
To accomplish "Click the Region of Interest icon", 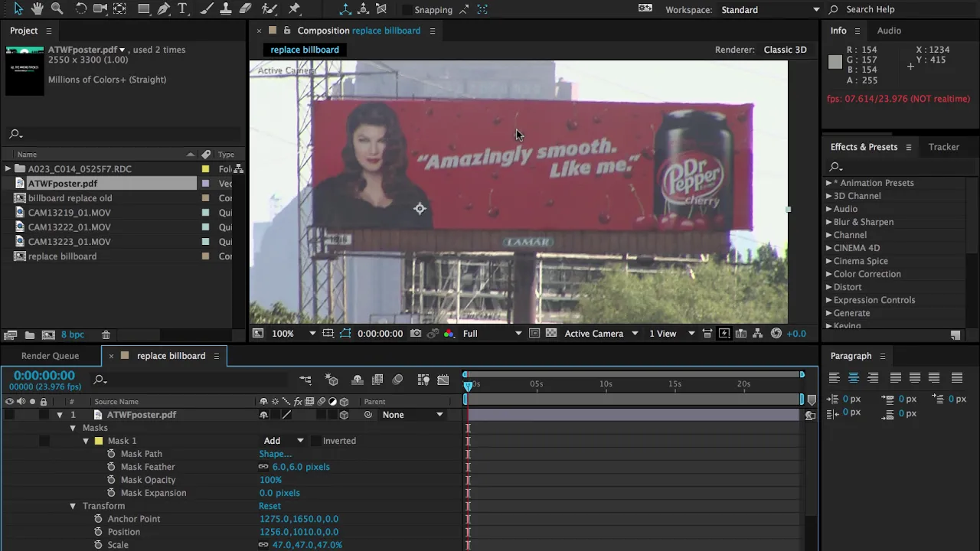I will pyautogui.click(x=534, y=334).
